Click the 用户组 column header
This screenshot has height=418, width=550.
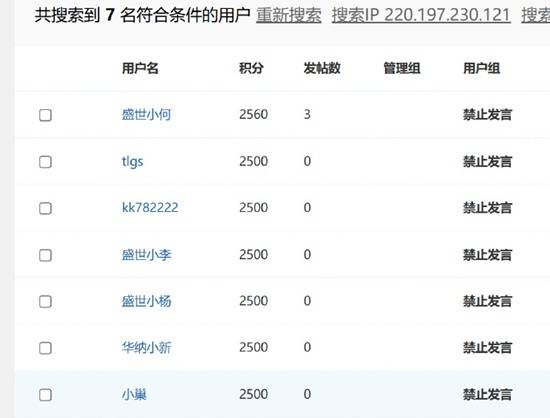[x=482, y=68]
